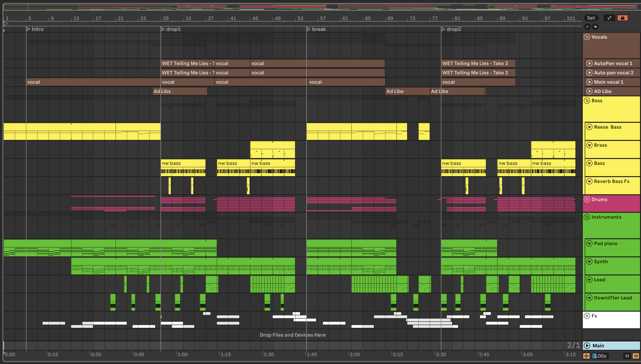Fold the Synth track
Screen dimensions: 641x364
pos(590,262)
